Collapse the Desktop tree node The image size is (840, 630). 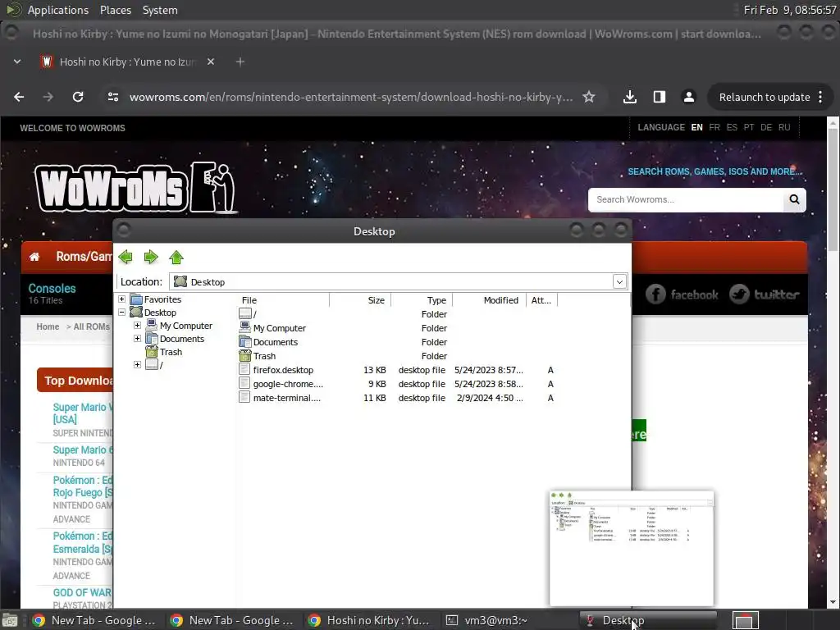click(122, 313)
